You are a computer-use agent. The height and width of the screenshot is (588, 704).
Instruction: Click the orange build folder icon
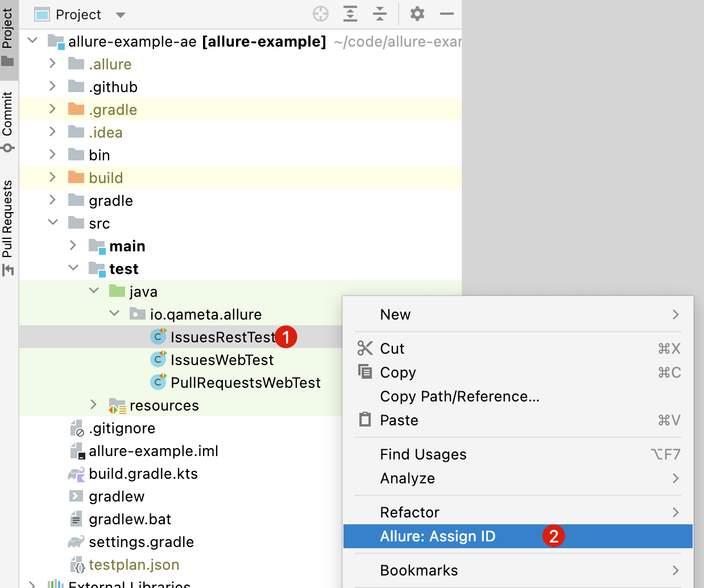[76, 177]
